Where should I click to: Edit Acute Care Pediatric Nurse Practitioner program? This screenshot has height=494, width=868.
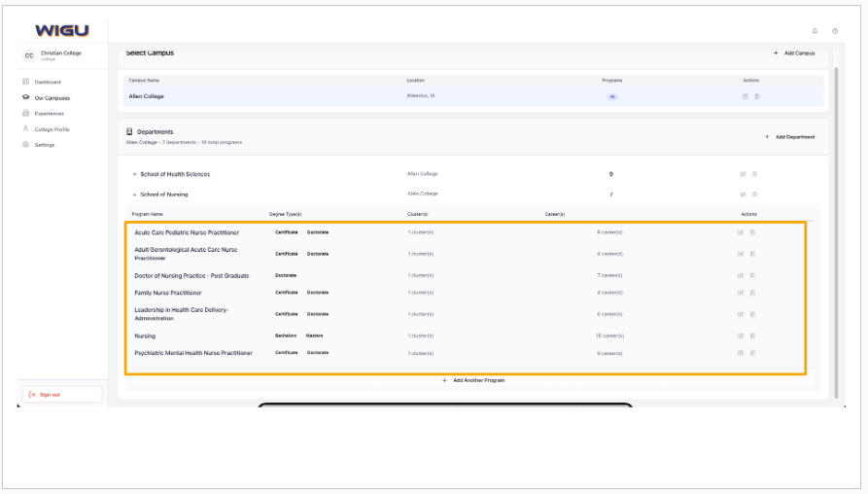click(741, 232)
